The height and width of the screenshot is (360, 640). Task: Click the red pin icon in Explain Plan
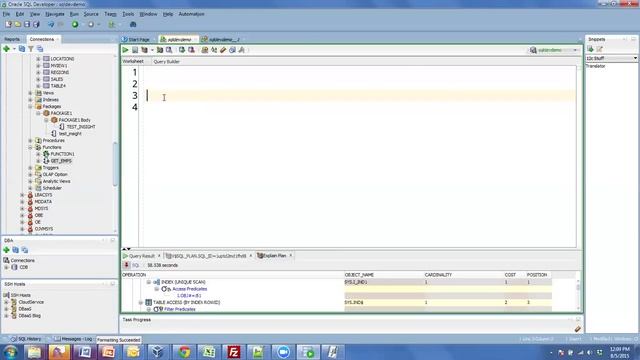click(x=127, y=265)
